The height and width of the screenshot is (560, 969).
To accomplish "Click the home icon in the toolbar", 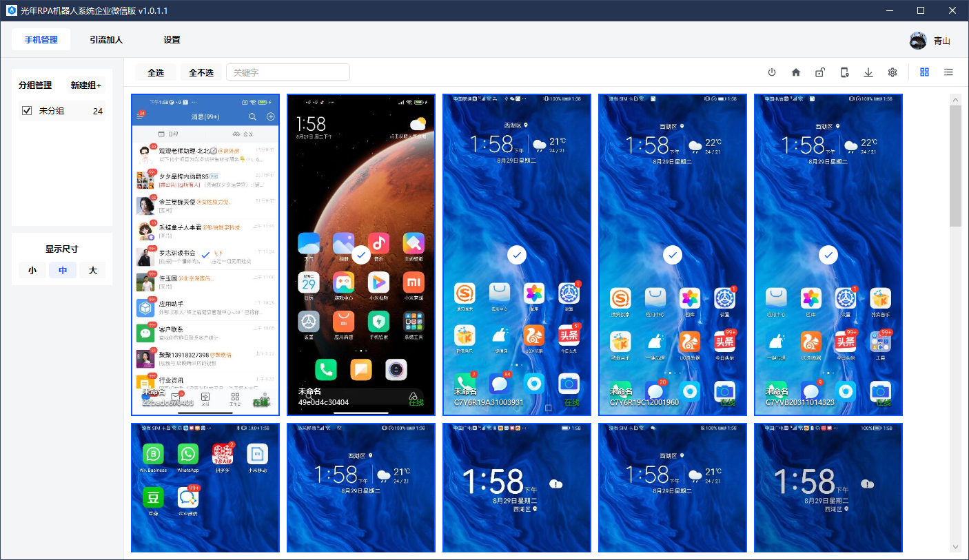I will [796, 72].
